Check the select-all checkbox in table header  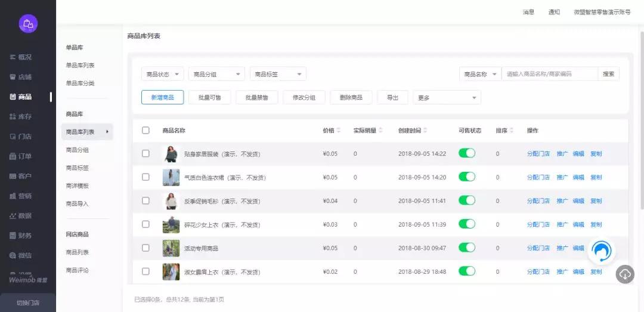point(146,130)
